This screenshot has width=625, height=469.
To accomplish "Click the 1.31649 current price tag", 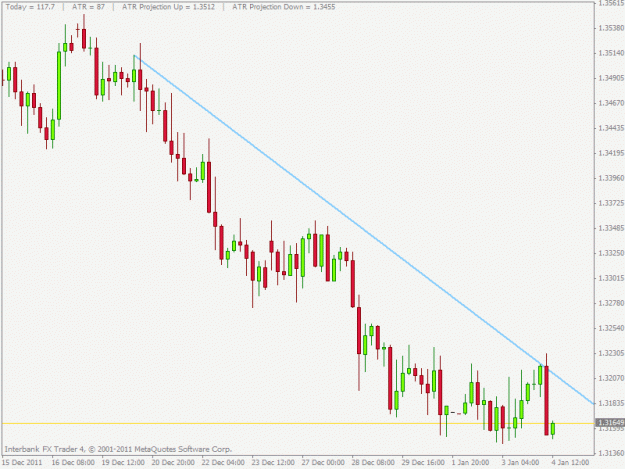I will [610, 422].
